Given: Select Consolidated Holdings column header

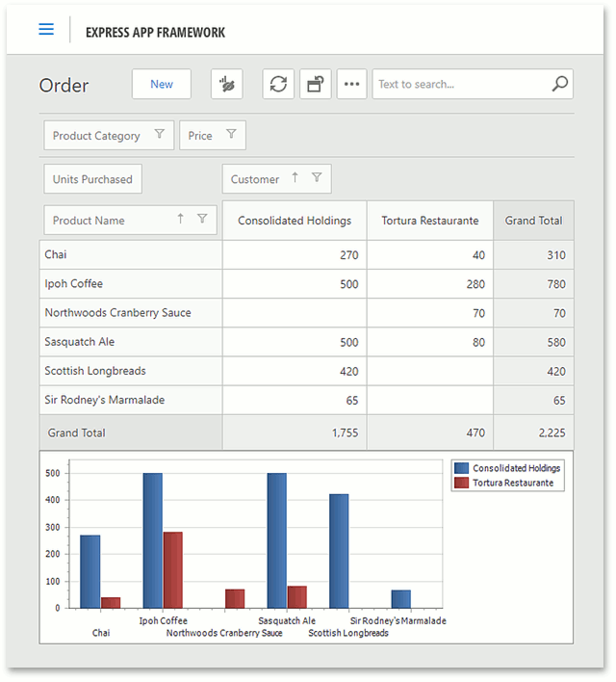Looking at the screenshot, I should click(295, 221).
